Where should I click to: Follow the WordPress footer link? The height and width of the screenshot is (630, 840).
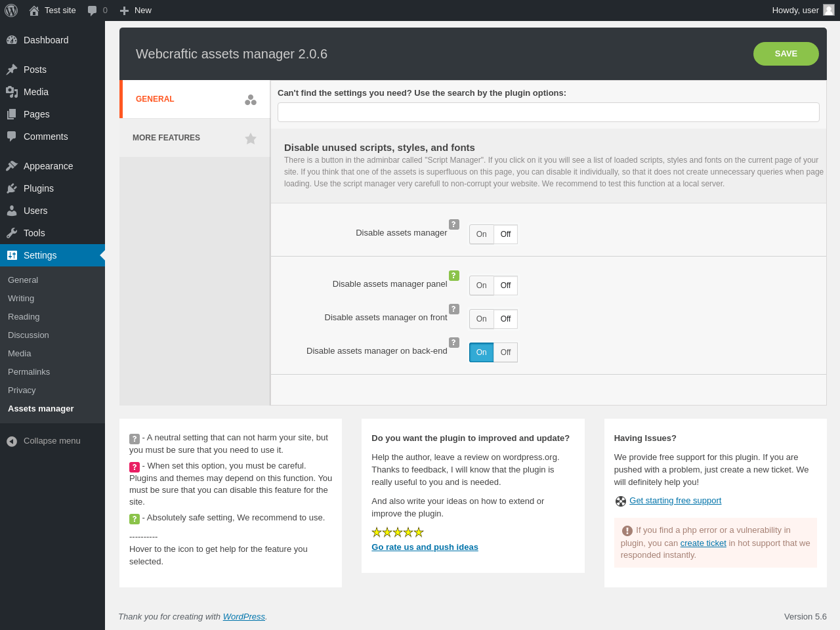[244, 616]
